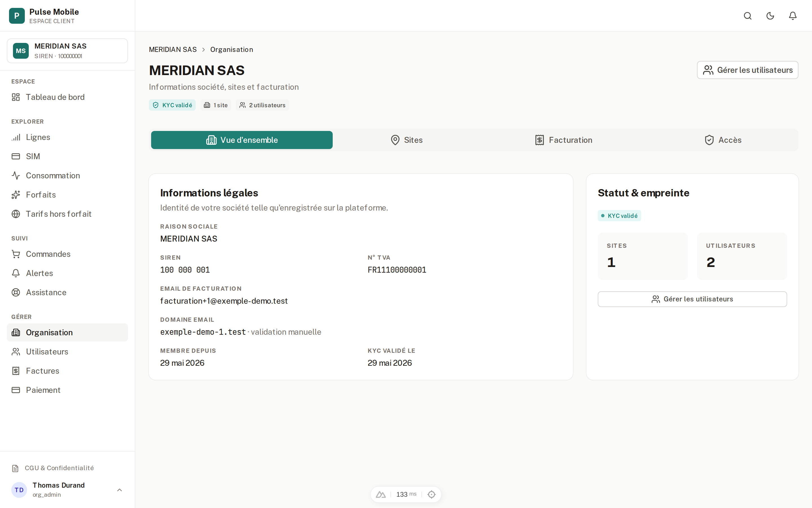Click the Membre depuis date 29 mai 2026
812x508 pixels.
pyautogui.click(x=182, y=363)
